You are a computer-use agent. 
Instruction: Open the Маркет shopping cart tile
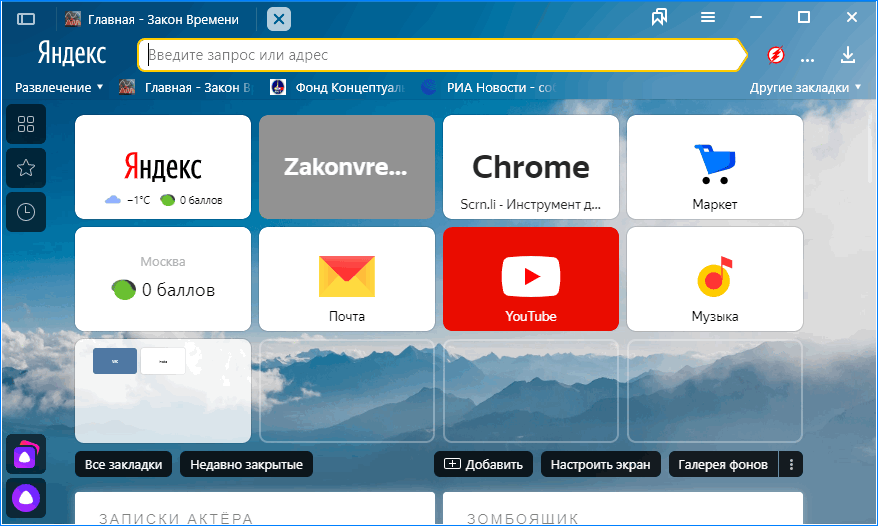[x=714, y=167]
